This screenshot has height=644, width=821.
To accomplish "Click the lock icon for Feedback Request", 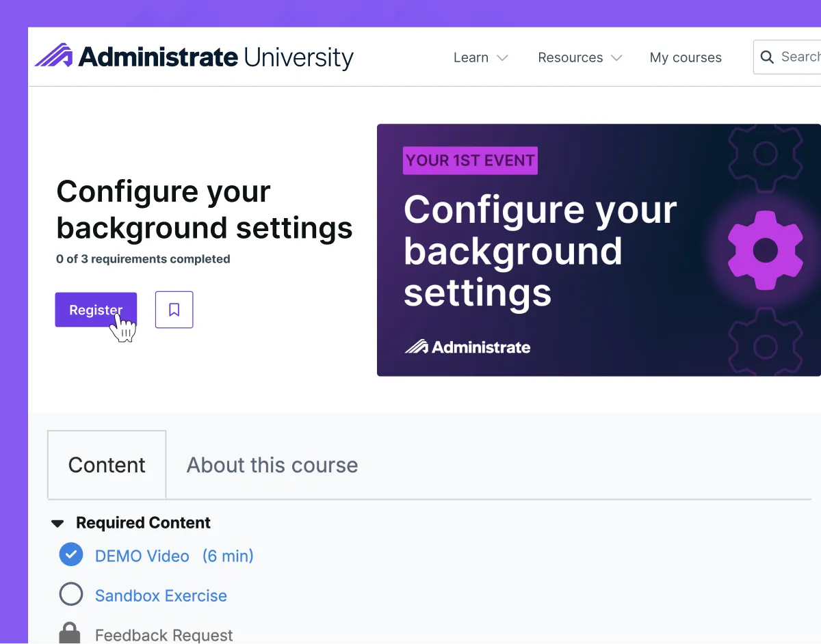I will click(x=70, y=634).
